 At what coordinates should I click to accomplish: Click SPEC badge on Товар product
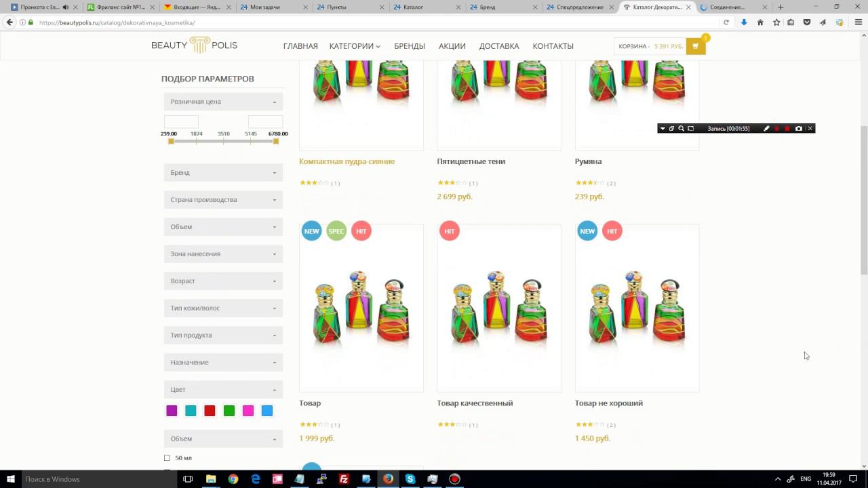[x=336, y=231]
